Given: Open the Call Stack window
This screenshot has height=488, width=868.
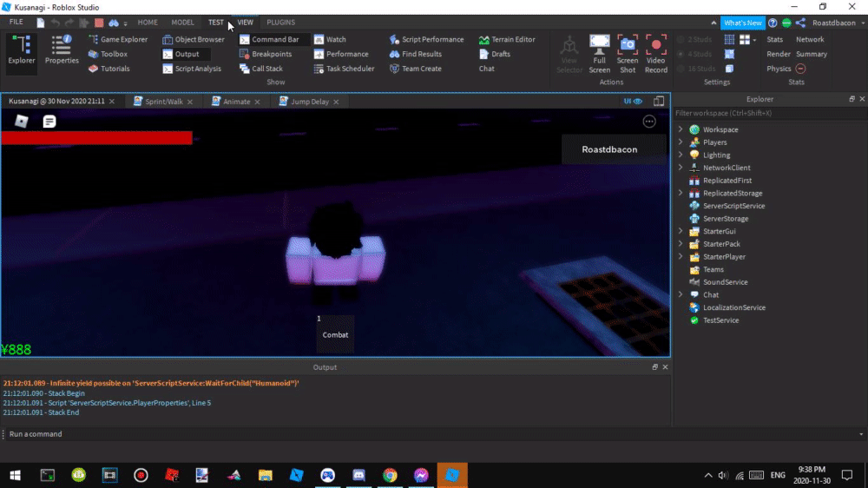Looking at the screenshot, I should tap(261, 69).
